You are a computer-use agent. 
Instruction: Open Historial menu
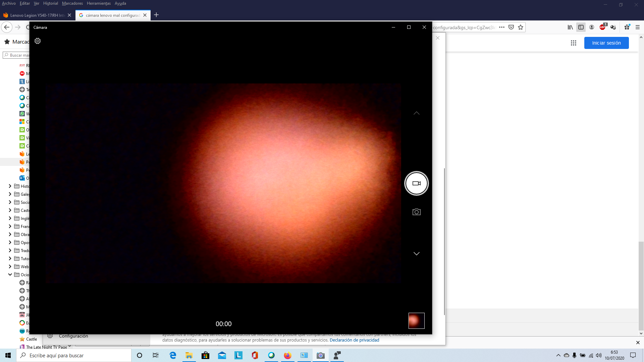pos(50,3)
